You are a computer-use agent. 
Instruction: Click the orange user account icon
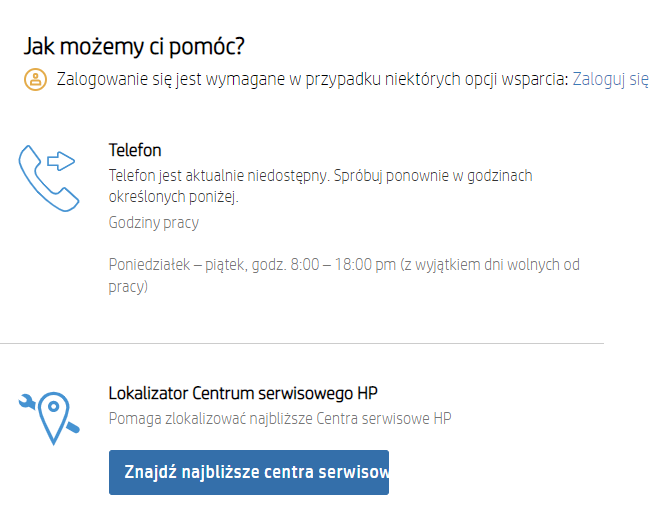pyautogui.click(x=36, y=80)
